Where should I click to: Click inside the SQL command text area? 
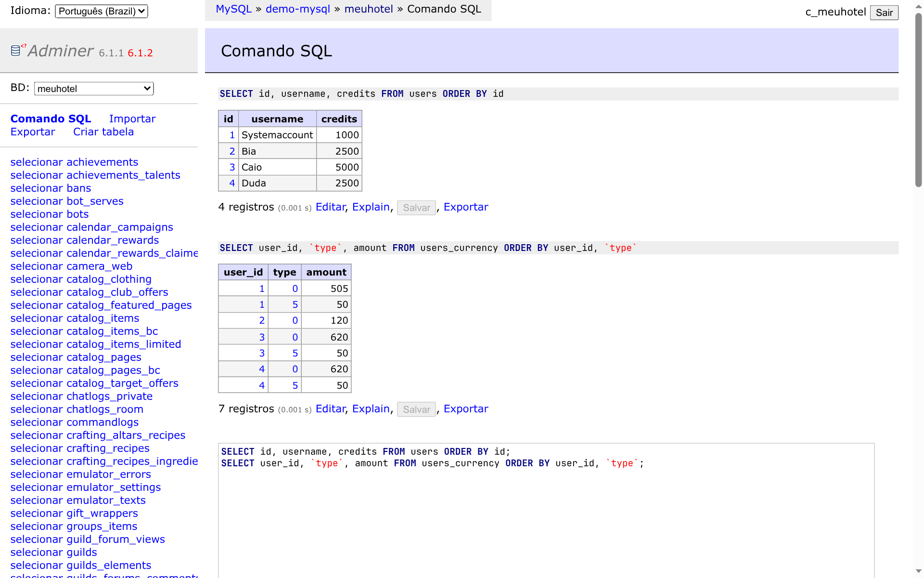[546, 511]
